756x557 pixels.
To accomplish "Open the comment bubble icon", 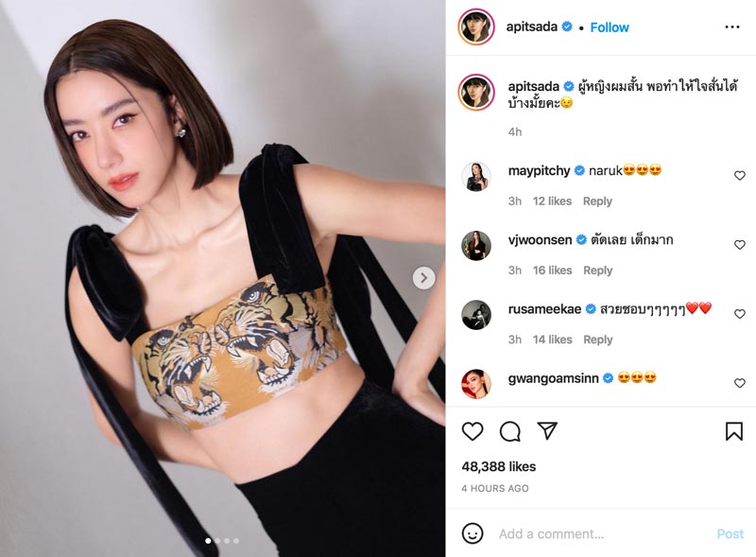I will click(509, 431).
